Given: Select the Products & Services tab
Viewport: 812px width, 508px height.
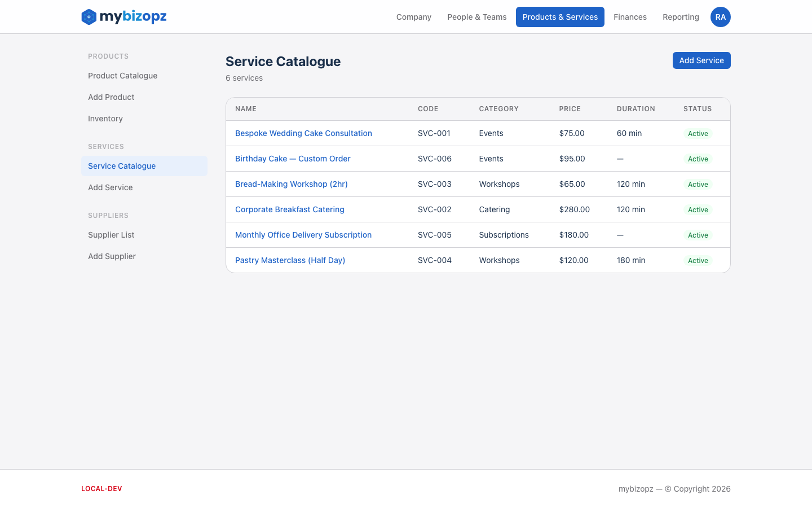Looking at the screenshot, I should pyautogui.click(x=560, y=17).
